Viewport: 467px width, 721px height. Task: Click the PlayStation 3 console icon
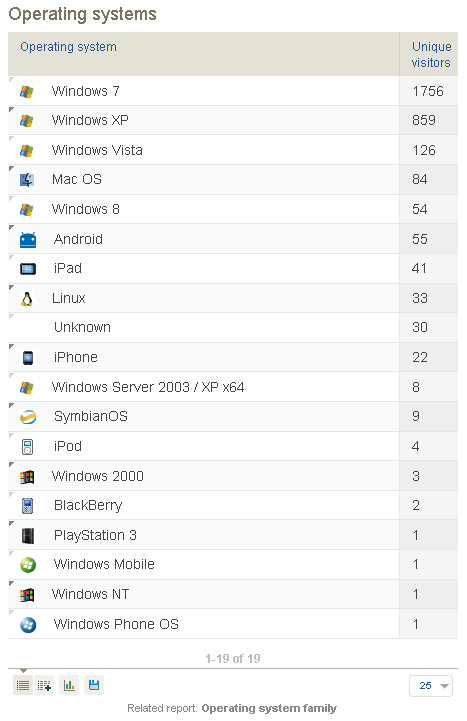pos(28,536)
